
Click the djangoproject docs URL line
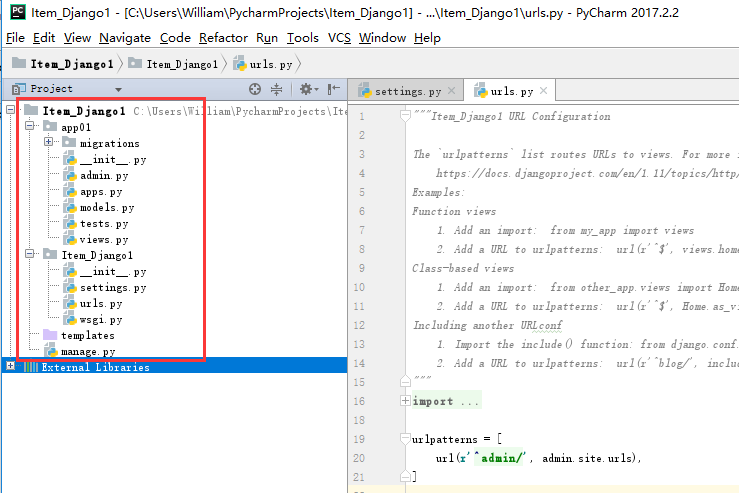pos(587,173)
